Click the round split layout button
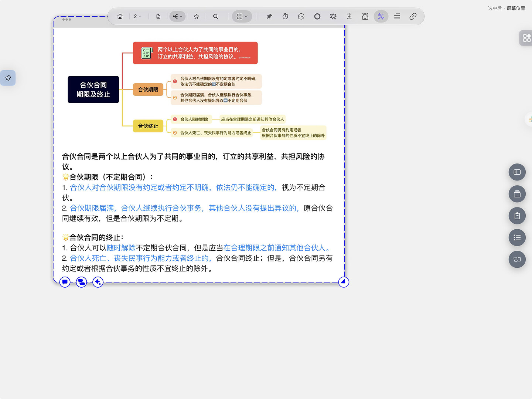Viewport: 532px width, 399px height. coord(517,260)
